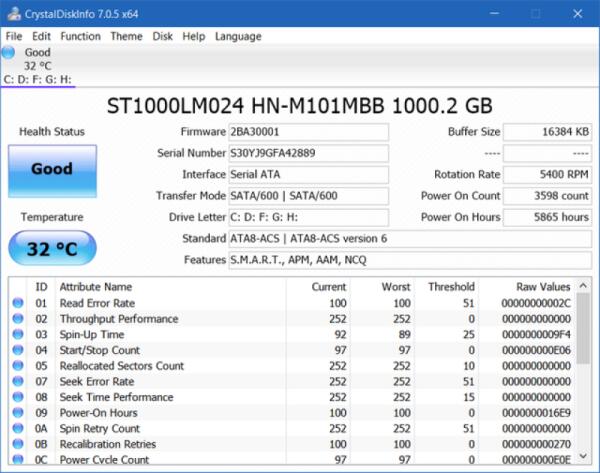Screen dimensions: 600x473
Task: Open the File menu
Action: pos(13,36)
